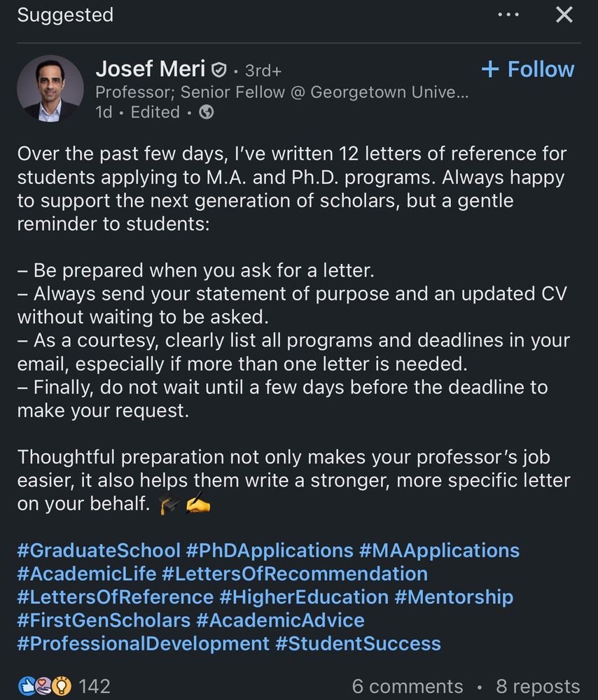This screenshot has height=700, width=598.
Task: View the 8 reposts
Action: [538, 687]
